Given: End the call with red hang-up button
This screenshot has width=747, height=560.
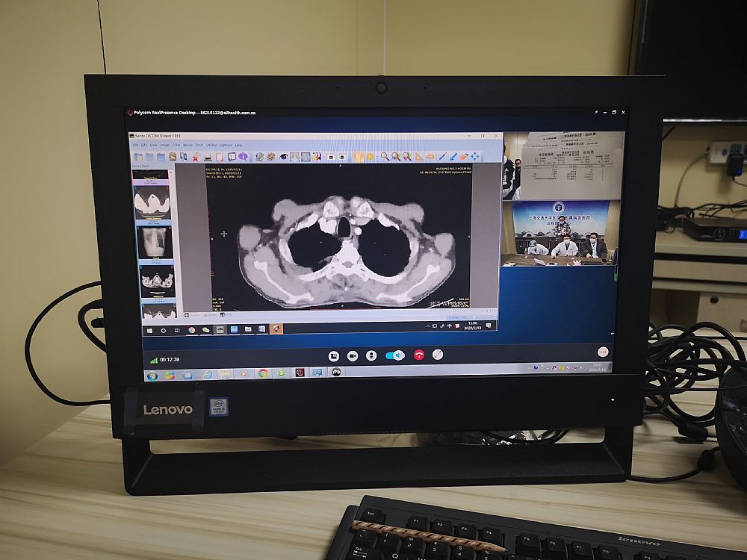Looking at the screenshot, I should [419, 355].
